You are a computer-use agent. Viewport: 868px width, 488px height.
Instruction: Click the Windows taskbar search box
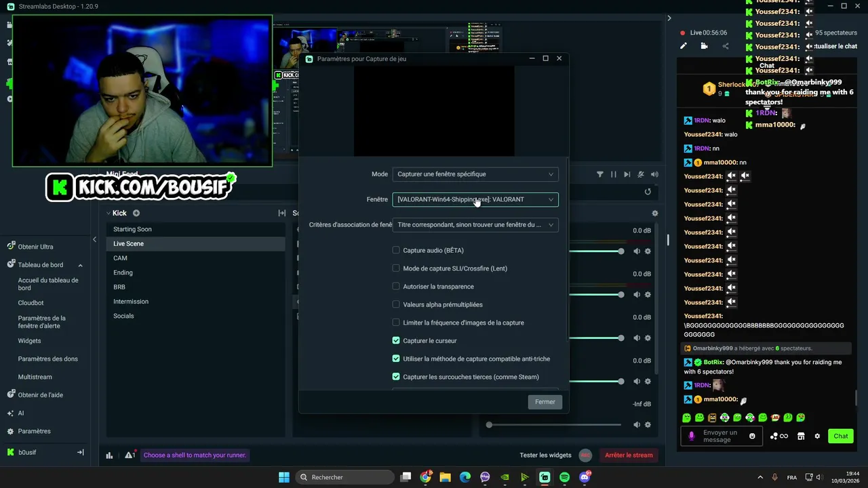pyautogui.click(x=344, y=477)
